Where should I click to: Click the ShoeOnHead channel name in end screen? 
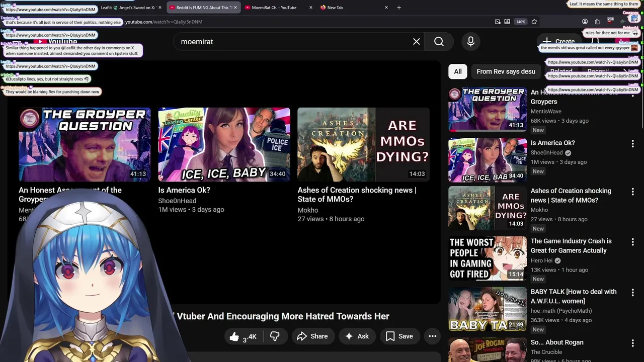point(177,201)
